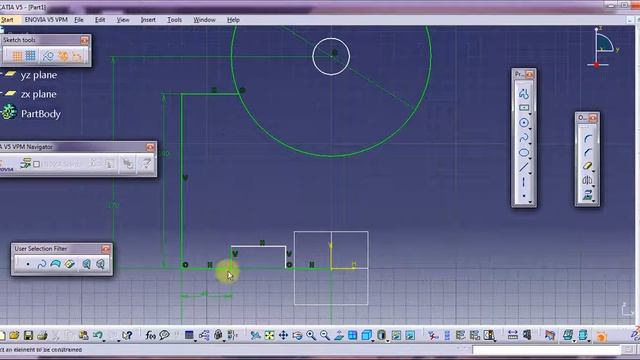
Task: Click the Normal View icon
Action: coord(339,336)
